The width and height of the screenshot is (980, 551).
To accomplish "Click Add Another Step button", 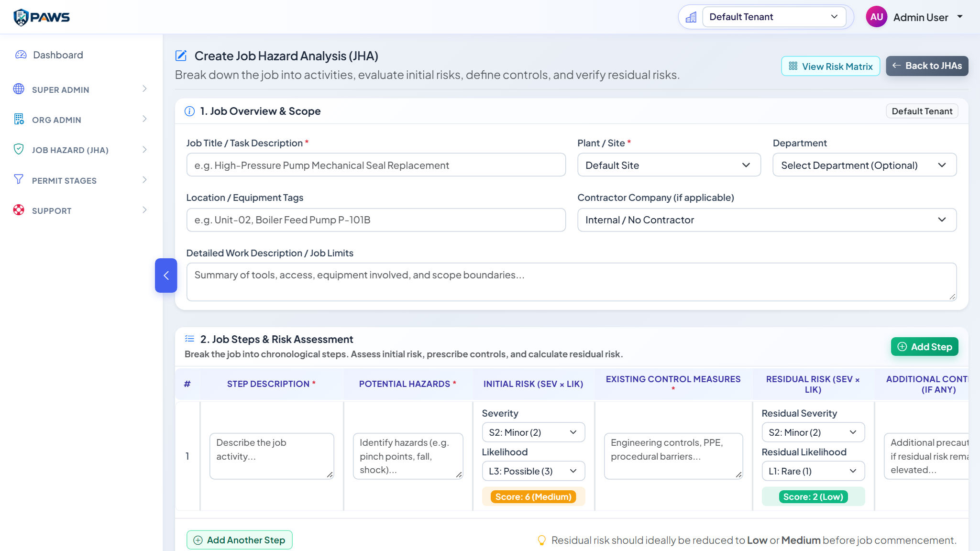I will point(239,540).
